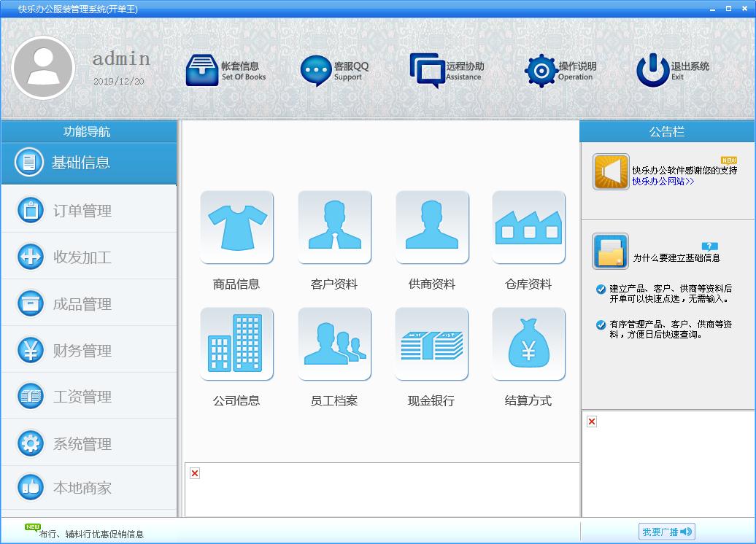Click the 商品信息 label
This screenshot has height=544, width=756.
[x=236, y=284]
